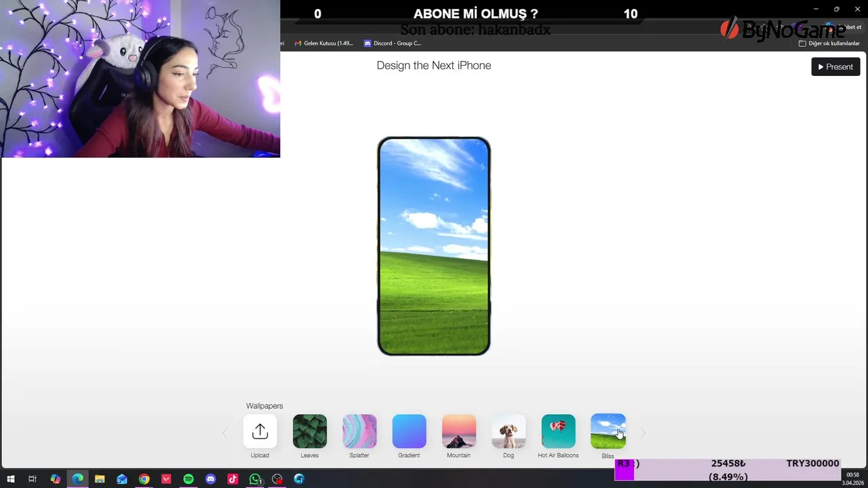This screenshot has width=868, height=488.
Task: Open Valorant from the taskbar
Action: tap(166, 479)
